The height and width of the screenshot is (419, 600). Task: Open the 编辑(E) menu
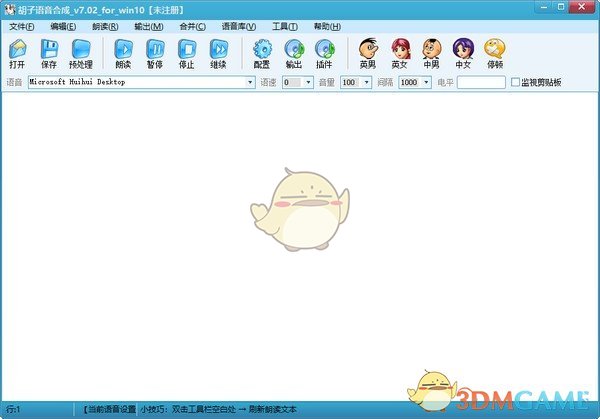63,26
